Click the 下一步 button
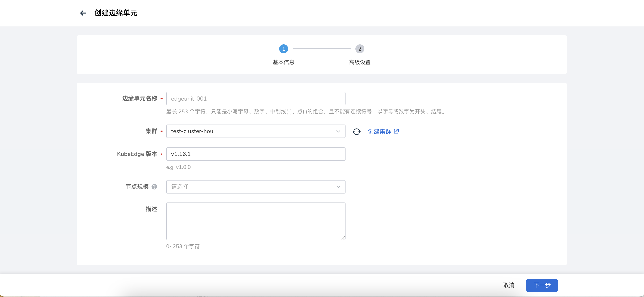 tap(542, 285)
